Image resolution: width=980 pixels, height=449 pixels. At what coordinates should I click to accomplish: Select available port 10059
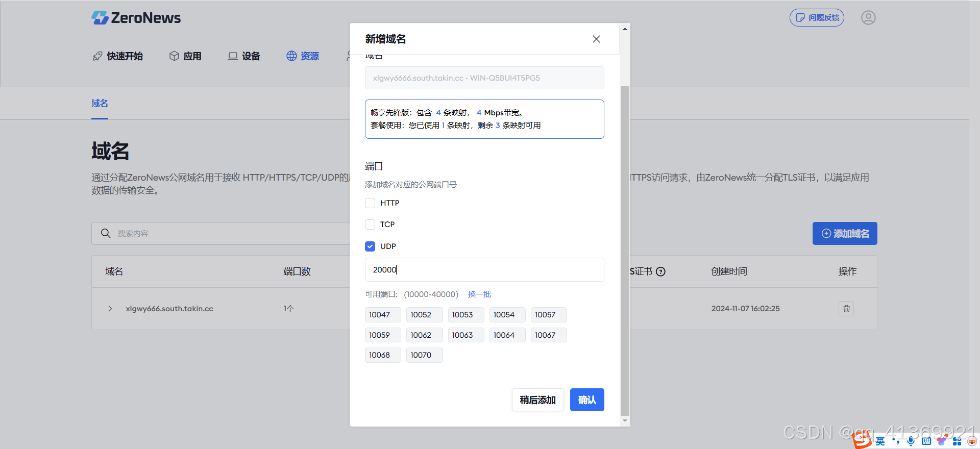click(x=383, y=335)
